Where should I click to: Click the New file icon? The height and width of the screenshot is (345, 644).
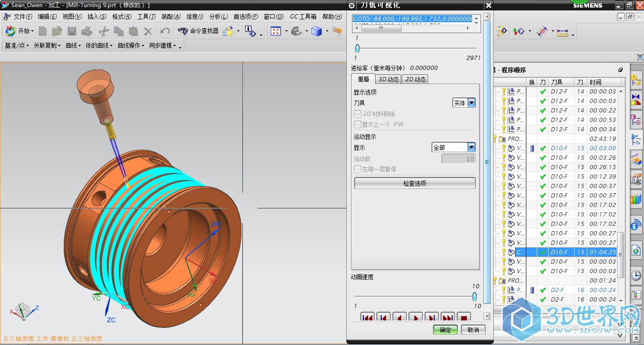click(x=43, y=31)
